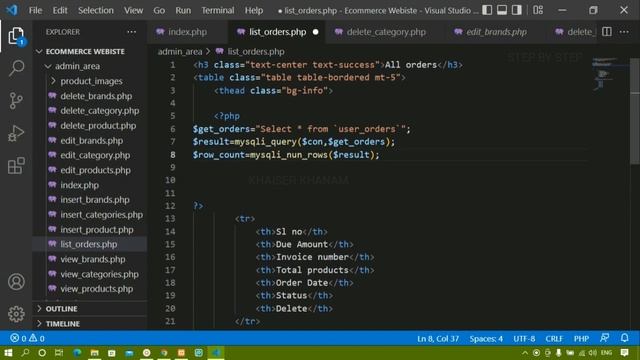Open Windows taskbar search

tap(25, 353)
